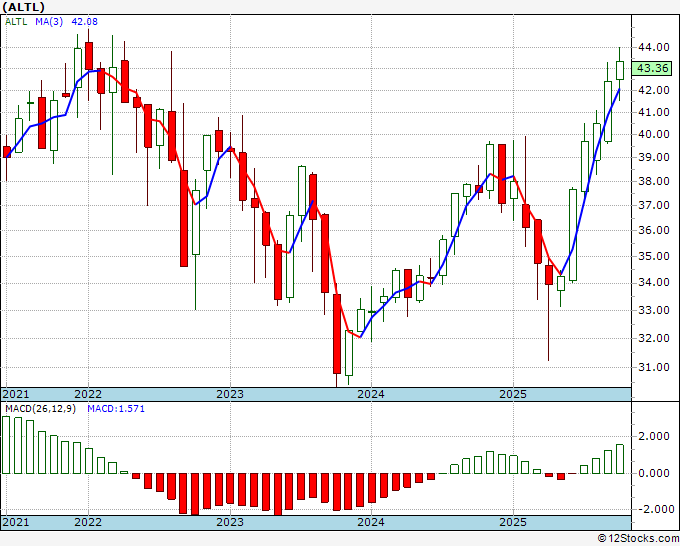Click the MACD:1.571 value label
Image resolution: width=680 pixels, height=546 pixels.
[x=116, y=409]
